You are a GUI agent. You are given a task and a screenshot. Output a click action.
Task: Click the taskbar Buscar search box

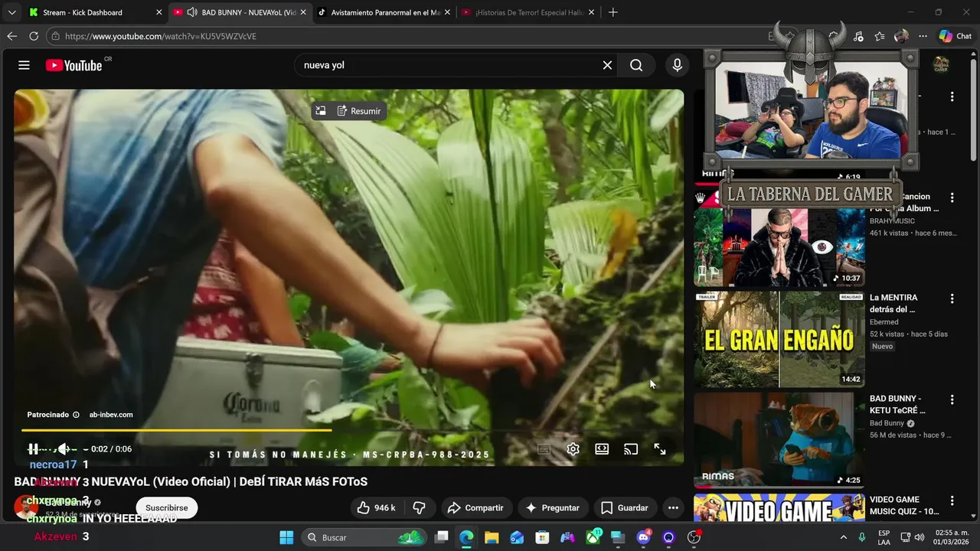[x=364, y=537]
